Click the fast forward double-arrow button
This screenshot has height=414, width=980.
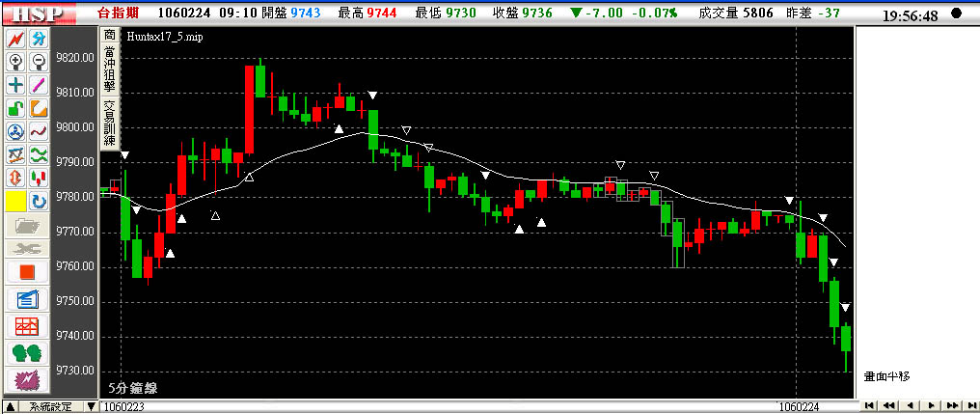coord(952,406)
